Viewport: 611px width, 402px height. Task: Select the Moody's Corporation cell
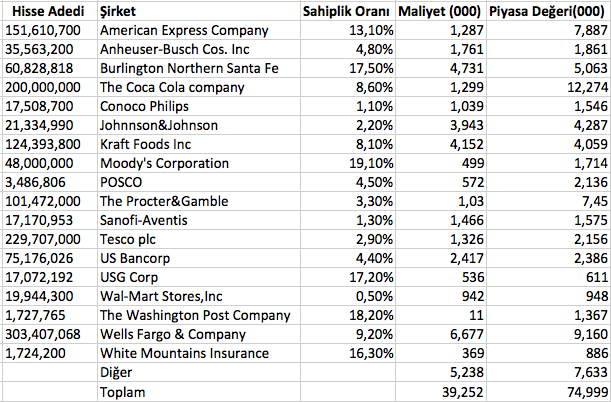point(165,163)
